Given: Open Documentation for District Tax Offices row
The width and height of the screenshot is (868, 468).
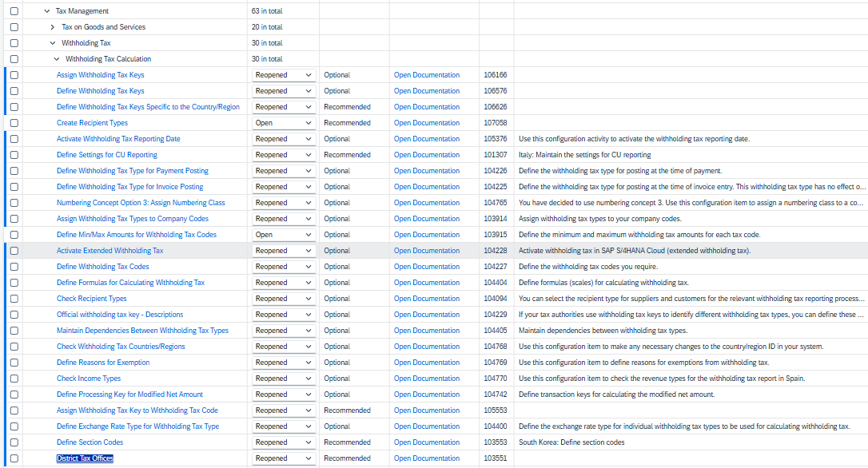Looking at the screenshot, I should [x=427, y=458].
